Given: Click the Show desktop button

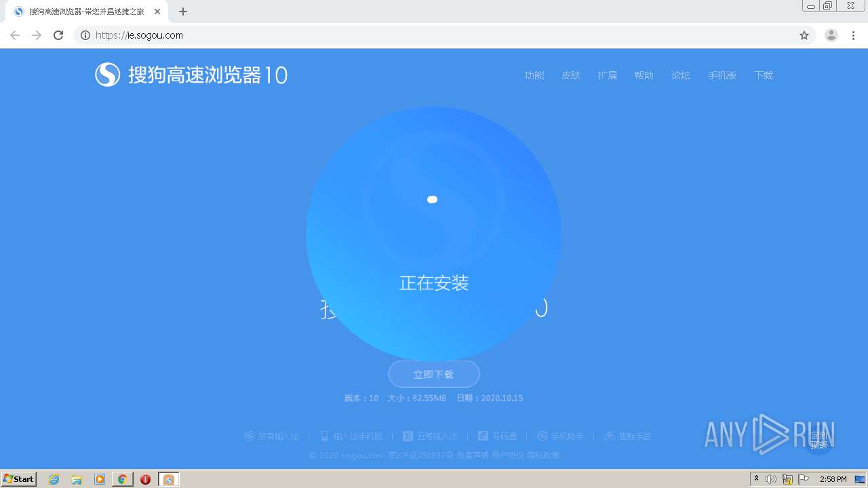Looking at the screenshot, I should click(x=860, y=479).
